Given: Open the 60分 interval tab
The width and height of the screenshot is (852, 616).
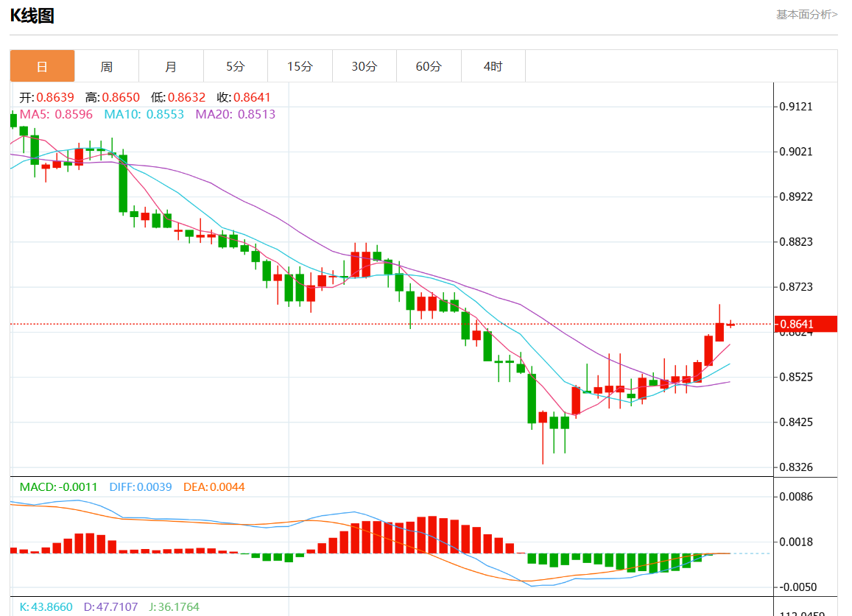Looking at the screenshot, I should click(x=429, y=66).
